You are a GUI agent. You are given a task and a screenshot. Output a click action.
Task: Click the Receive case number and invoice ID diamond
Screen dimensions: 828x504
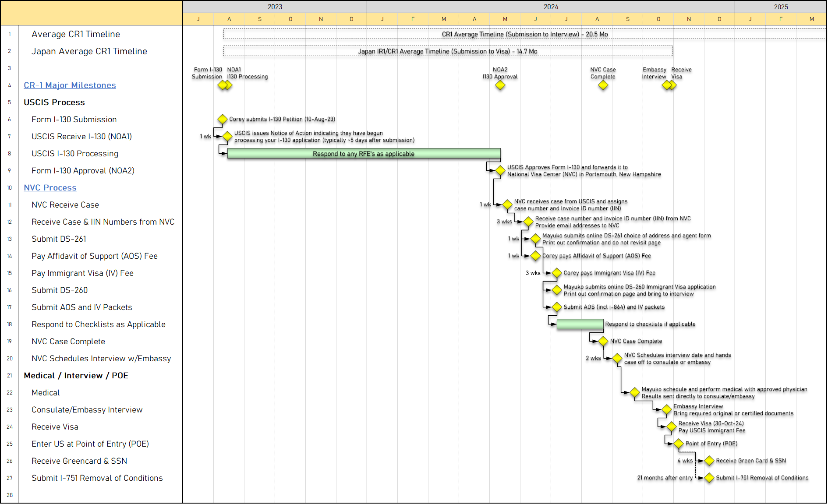(x=528, y=222)
